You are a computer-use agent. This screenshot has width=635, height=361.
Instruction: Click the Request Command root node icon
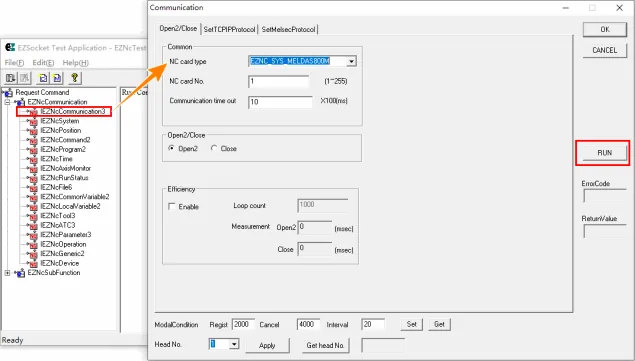(x=9, y=93)
